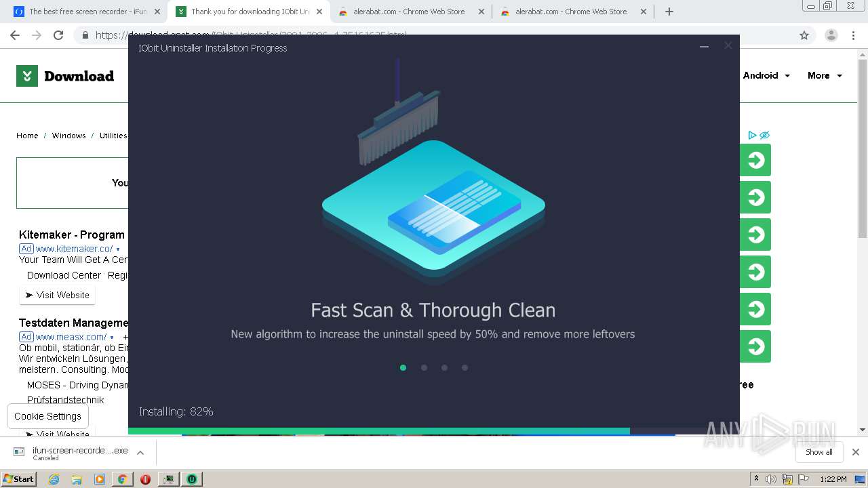Switch to Chrome in the taskbar
This screenshot has width=868, height=488.
(x=122, y=479)
